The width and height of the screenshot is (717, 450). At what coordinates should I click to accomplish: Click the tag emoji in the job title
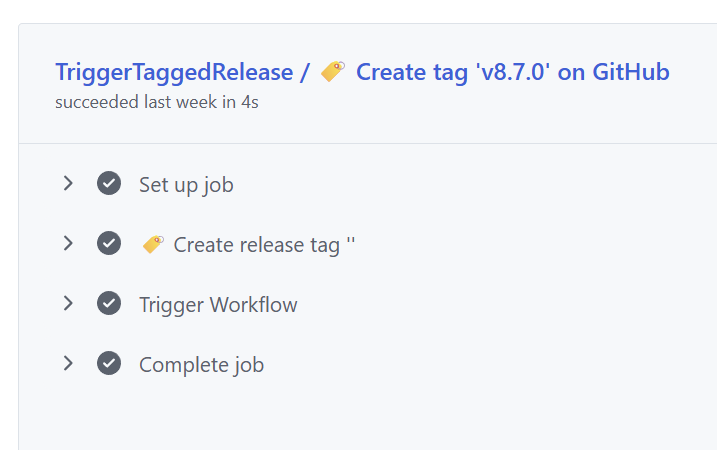click(333, 71)
